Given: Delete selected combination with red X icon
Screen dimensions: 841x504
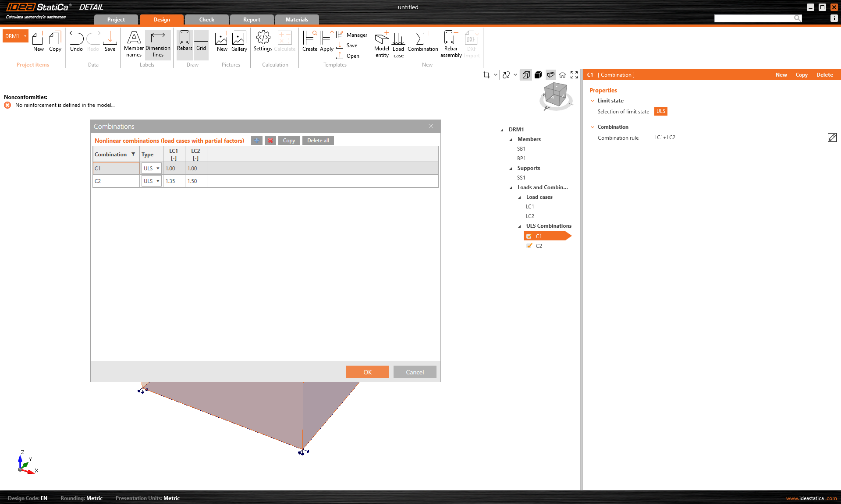Looking at the screenshot, I should pos(270,141).
